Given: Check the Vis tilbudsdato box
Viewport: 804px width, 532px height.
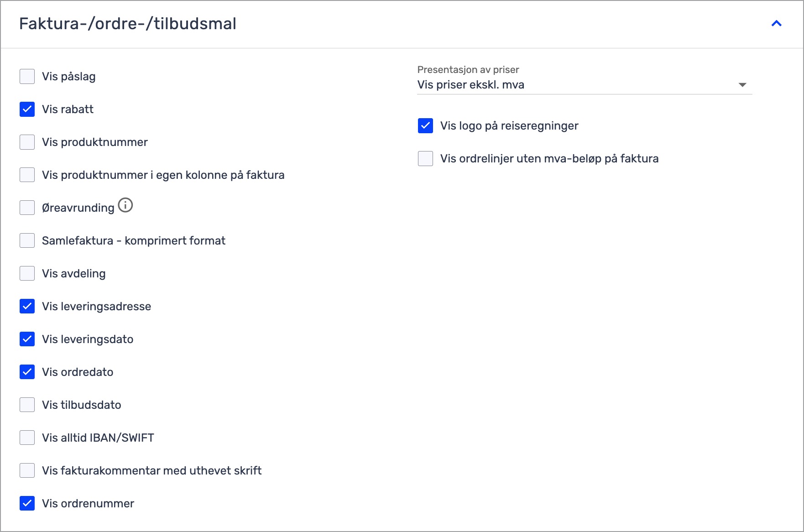Looking at the screenshot, I should [x=27, y=405].
